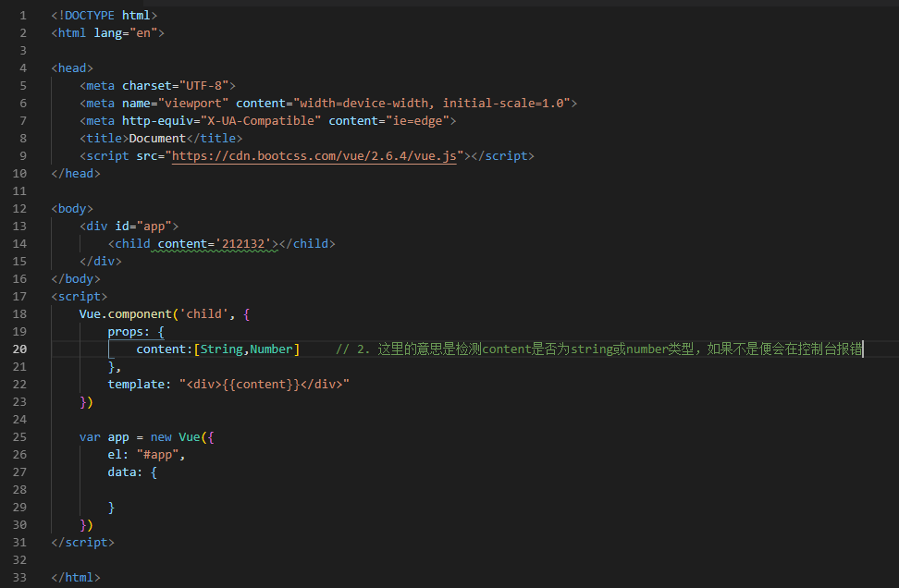Select the Number type in props array
The height and width of the screenshot is (588, 899).
coord(271,349)
